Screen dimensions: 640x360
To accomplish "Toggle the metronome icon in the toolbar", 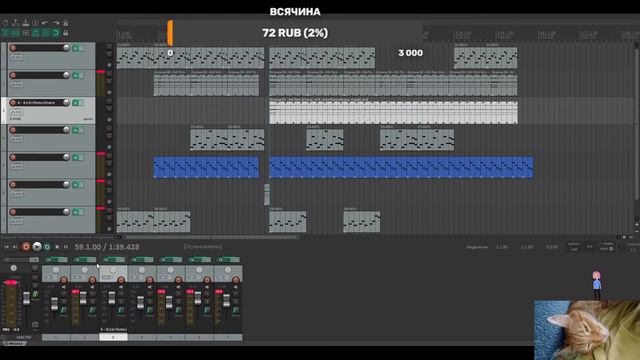I will pos(65,23).
